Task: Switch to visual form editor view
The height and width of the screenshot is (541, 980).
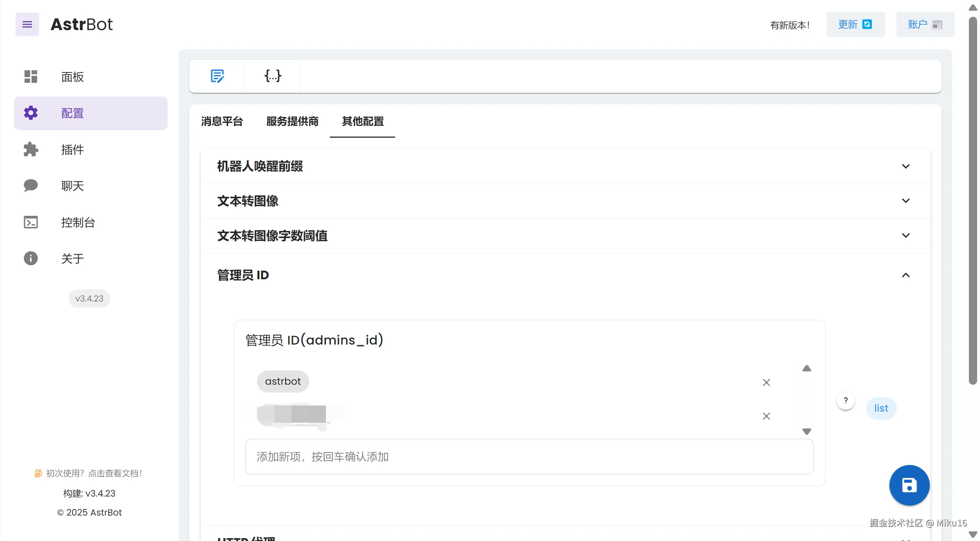Action: tap(217, 76)
